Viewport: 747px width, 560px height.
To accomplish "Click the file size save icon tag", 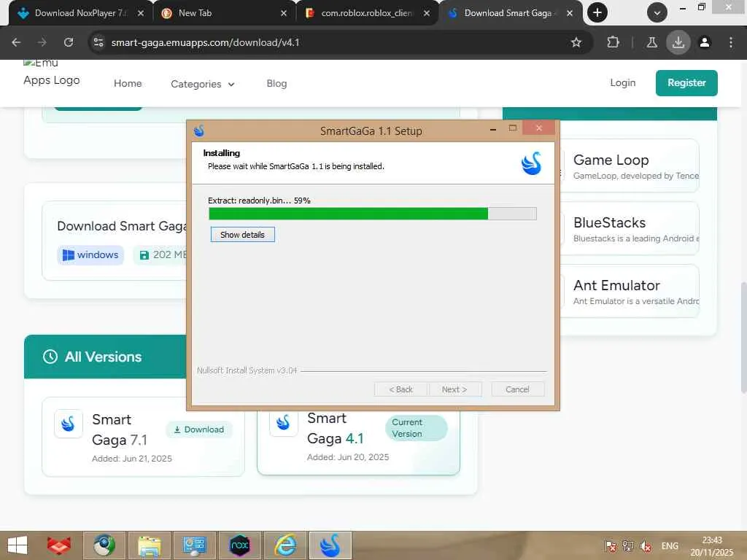I will (144, 255).
